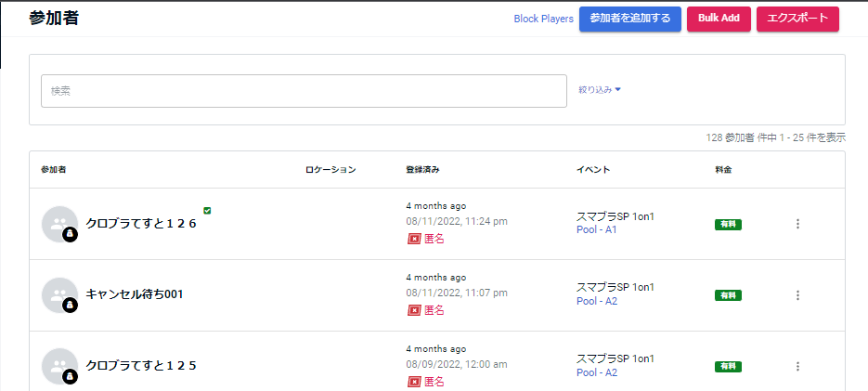This screenshot has height=391, width=868.
Task: Open kebab menu for キャンセル待ち001 row
Action: pos(797,295)
